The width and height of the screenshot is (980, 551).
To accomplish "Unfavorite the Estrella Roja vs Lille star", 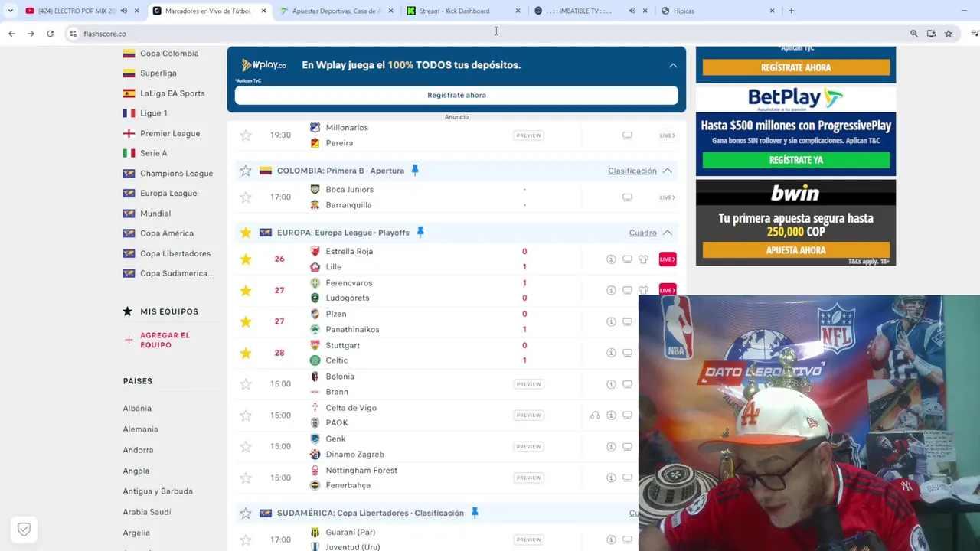I will pyautogui.click(x=246, y=259).
